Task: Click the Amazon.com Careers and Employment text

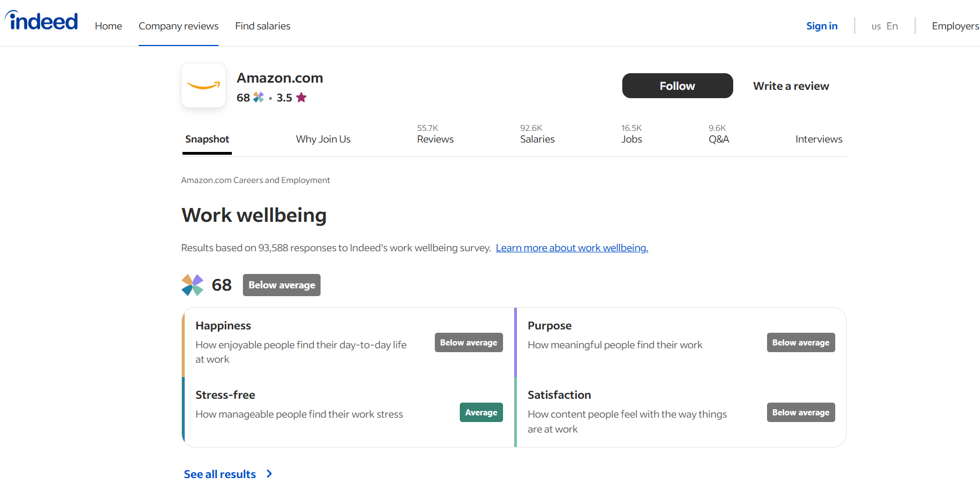Action: 256,180
